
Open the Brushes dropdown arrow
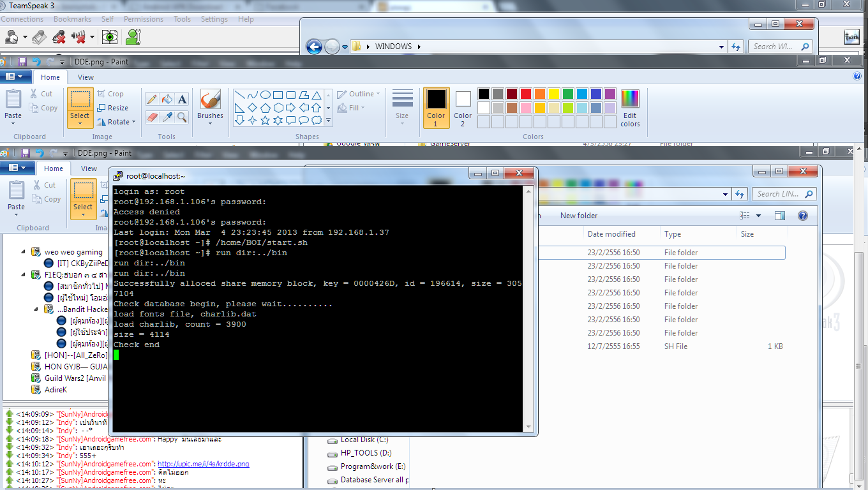click(210, 123)
